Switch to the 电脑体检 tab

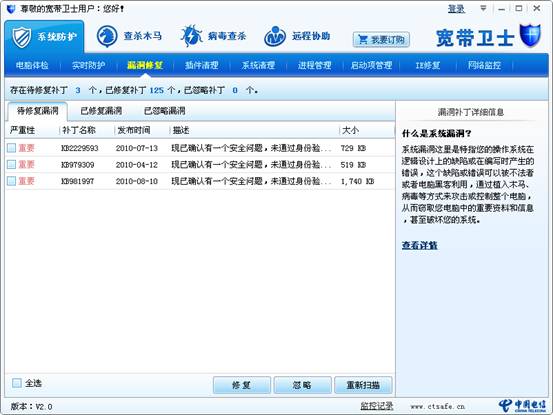point(32,65)
